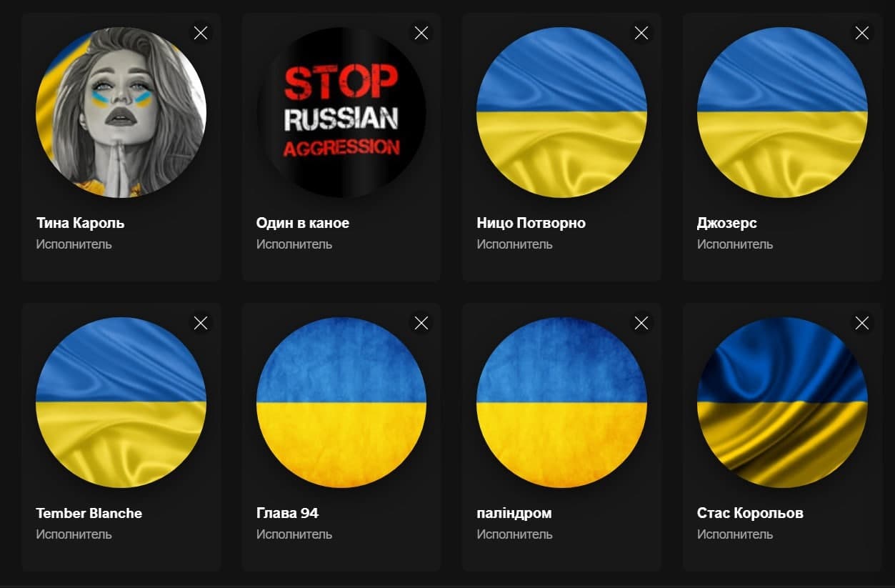Dismiss the Один в каное card

pyautogui.click(x=421, y=33)
